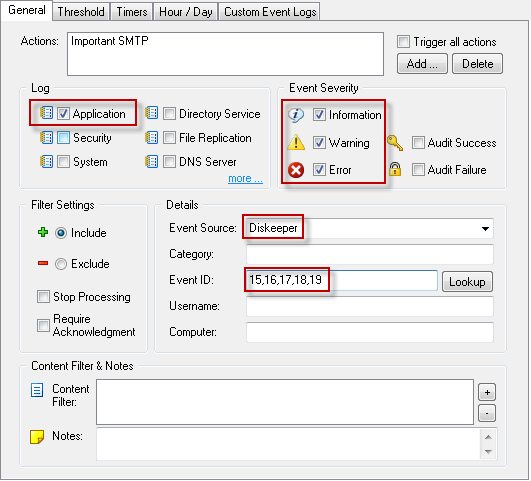Open the more... logs link
The width and height of the screenshot is (531, 481).
point(245,179)
